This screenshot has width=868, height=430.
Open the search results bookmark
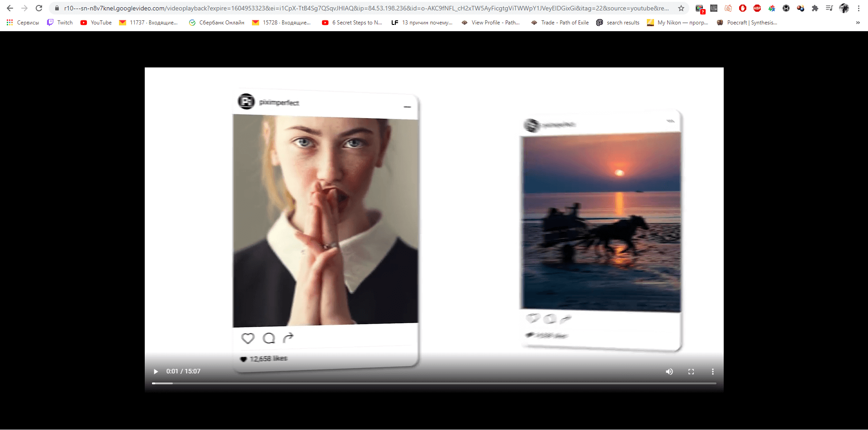[618, 23]
